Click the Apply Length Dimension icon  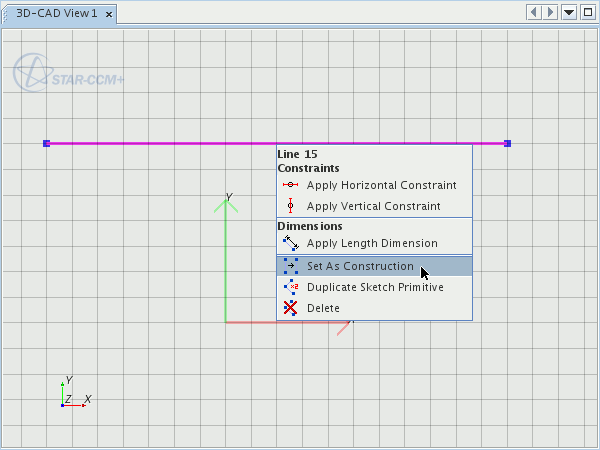coord(291,243)
